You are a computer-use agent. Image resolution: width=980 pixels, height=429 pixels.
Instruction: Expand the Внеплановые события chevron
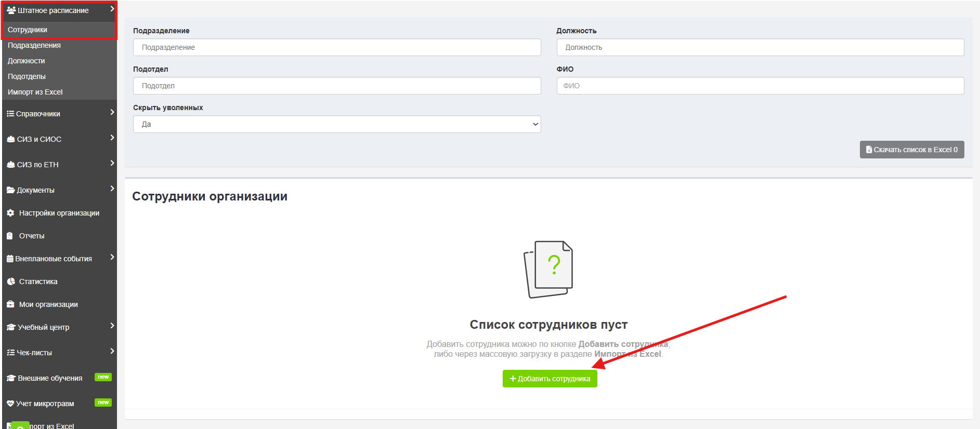pyautogui.click(x=112, y=257)
